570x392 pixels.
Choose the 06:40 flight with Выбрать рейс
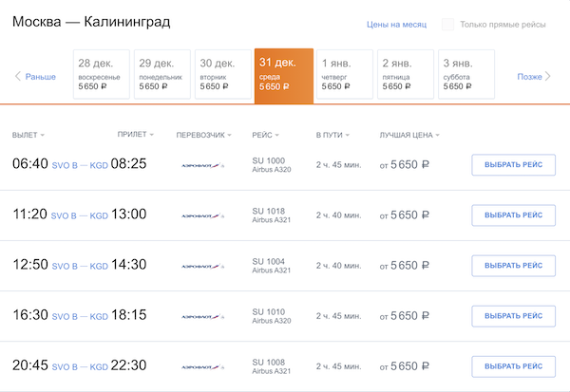513,164
